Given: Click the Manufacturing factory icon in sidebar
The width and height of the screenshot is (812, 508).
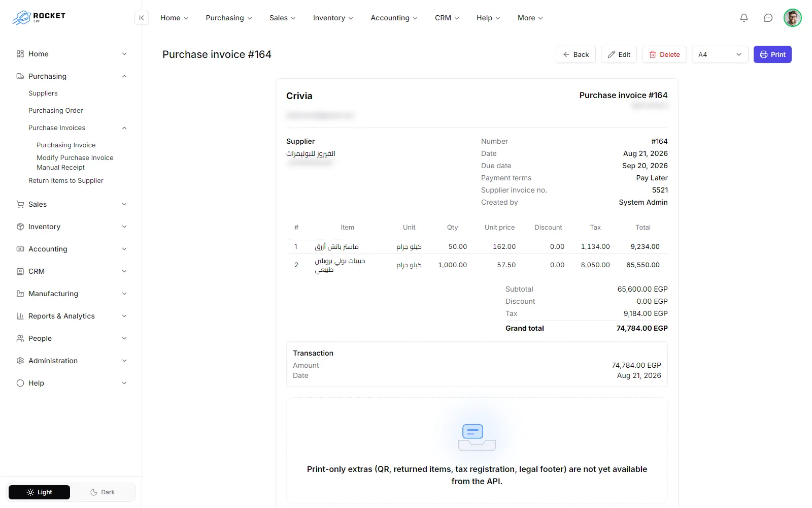Looking at the screenshot, I should pos(20,294).
